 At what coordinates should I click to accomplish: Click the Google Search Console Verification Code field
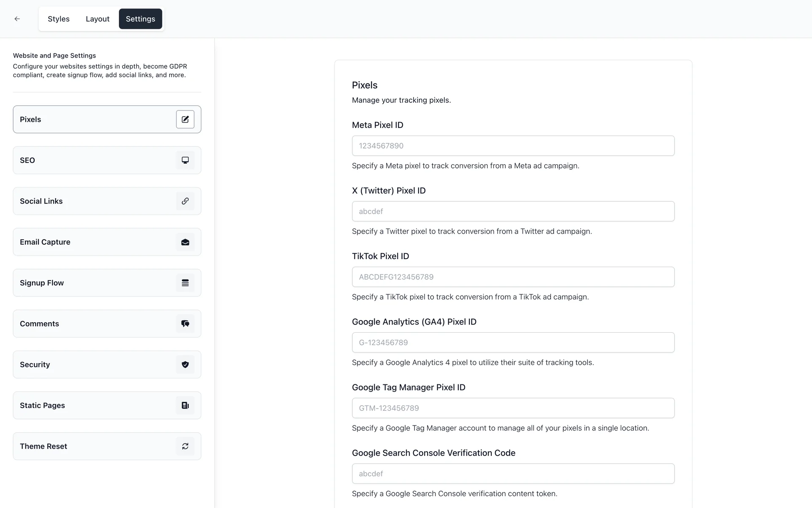coord(513,474)
